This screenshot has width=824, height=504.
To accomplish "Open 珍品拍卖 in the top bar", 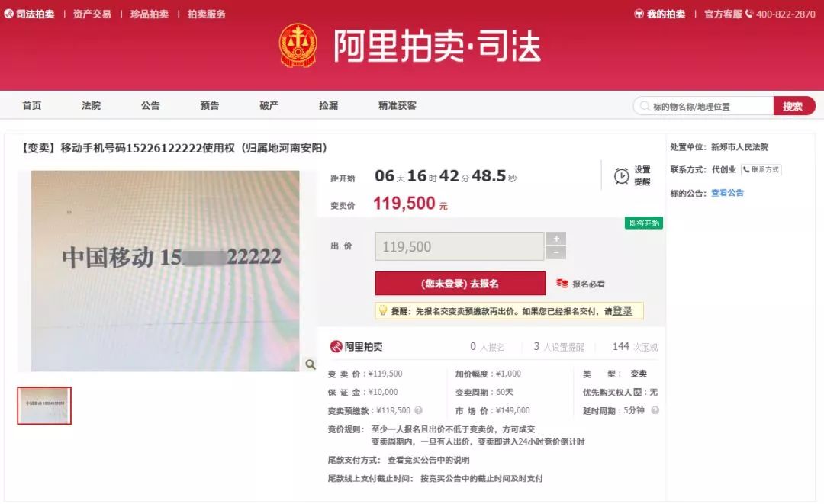I will click(150, 14).
